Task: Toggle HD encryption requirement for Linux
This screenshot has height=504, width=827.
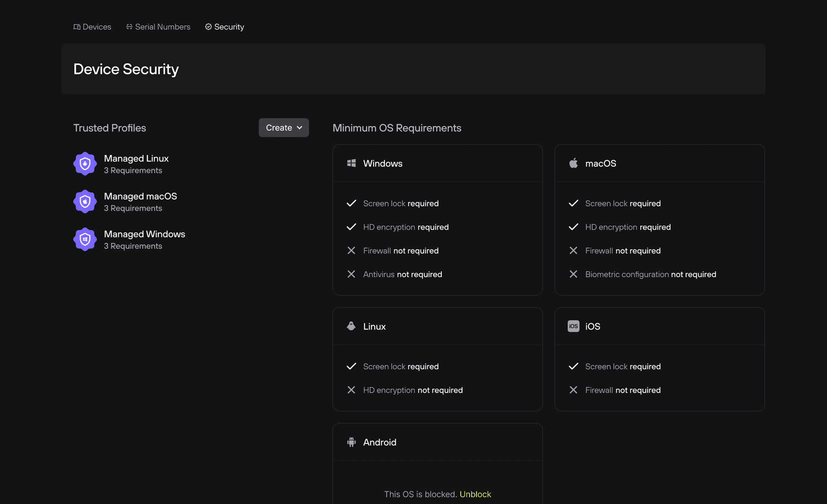Action: tap(352, 390)
